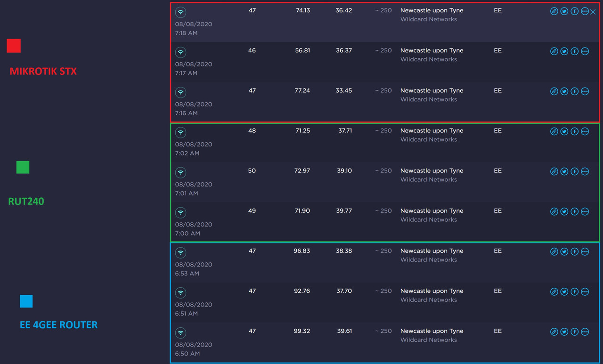Viewport: 603px width, 364px height.
Task: Share the 6:51 AM result on Facebook
Action: (575, 291)
